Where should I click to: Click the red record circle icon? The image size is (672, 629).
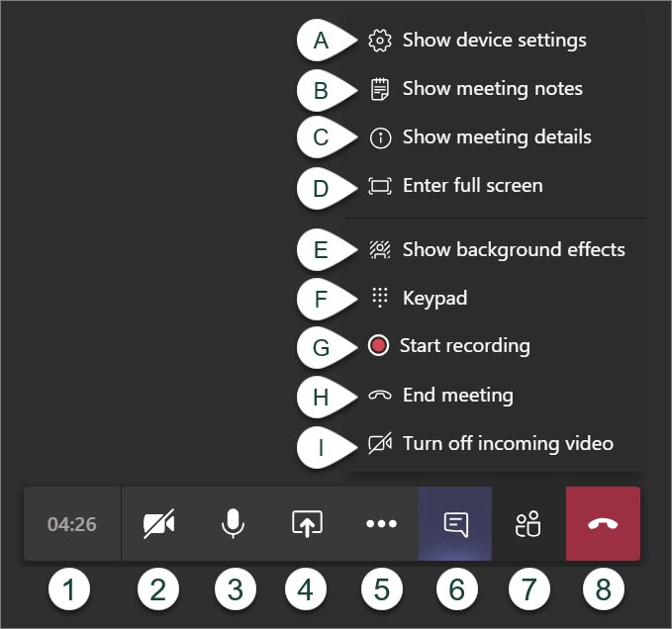378,346
